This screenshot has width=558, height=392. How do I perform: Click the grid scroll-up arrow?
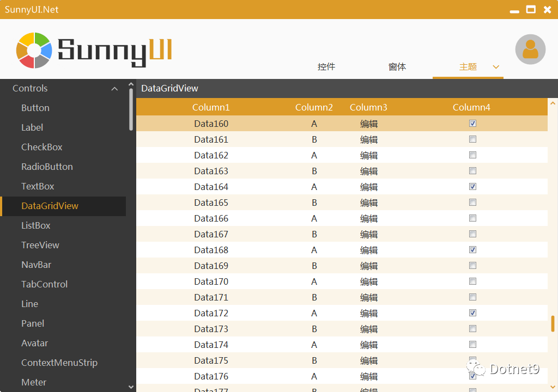pos(553,103)
